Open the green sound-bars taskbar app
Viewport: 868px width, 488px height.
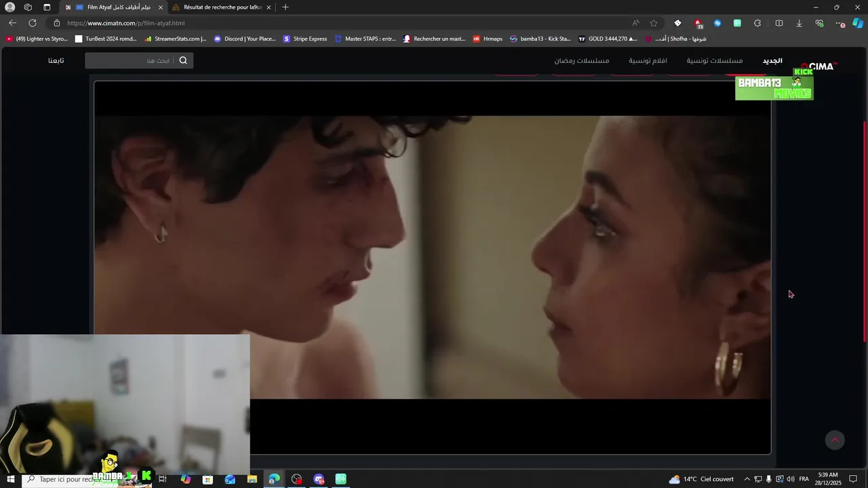click(341, 479)
